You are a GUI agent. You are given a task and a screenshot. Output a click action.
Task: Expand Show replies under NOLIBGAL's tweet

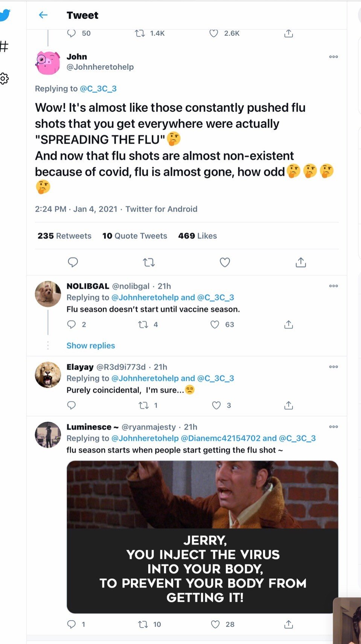click(x=91, y=346)
